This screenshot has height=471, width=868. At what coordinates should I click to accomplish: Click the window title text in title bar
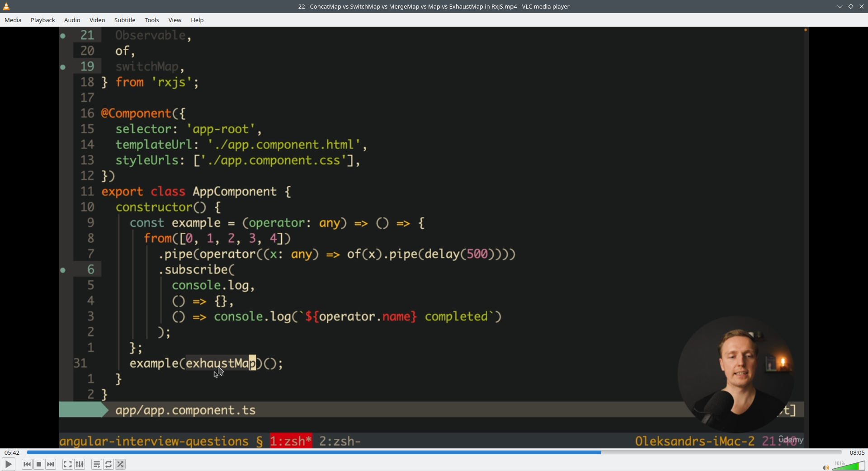click(x=434, y=6)
